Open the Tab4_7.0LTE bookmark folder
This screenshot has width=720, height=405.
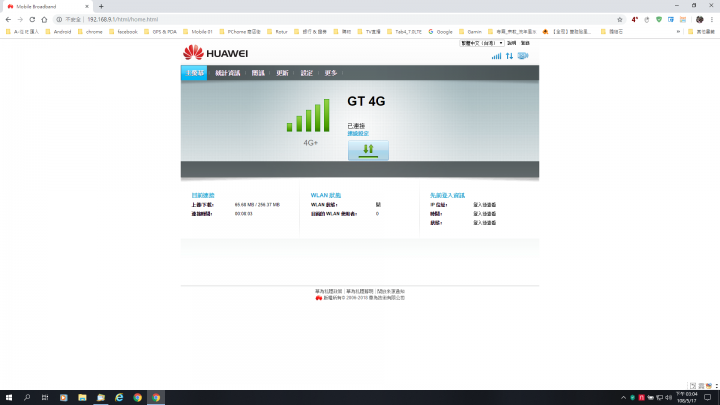coord(405,32)
